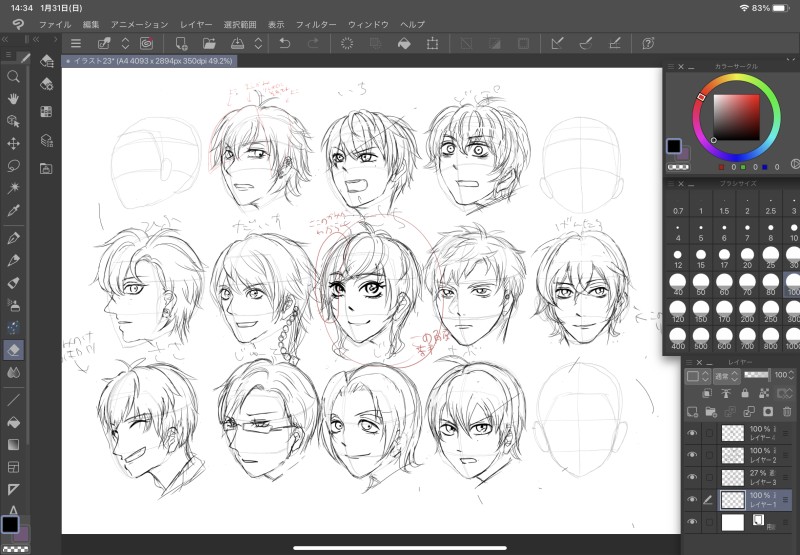Open アニメーション menu
800x555 pixels.
coord(139,24)
